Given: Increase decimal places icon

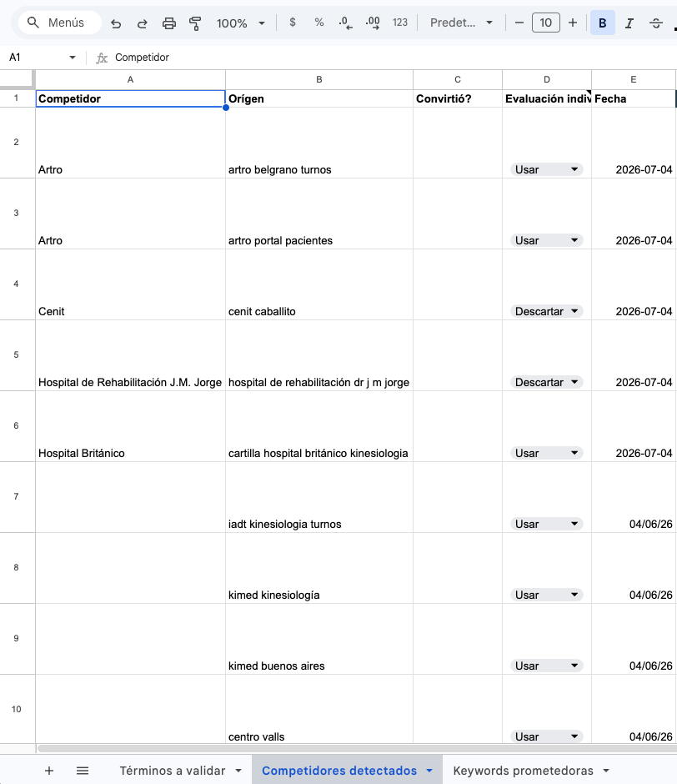Looking at the screenshot, I should (373, 23).
